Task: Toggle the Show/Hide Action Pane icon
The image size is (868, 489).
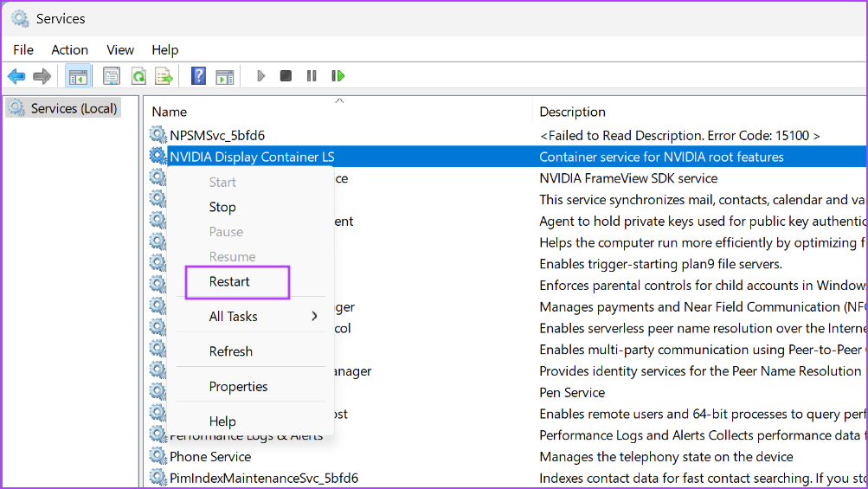Action: click(x=225, y=76)
